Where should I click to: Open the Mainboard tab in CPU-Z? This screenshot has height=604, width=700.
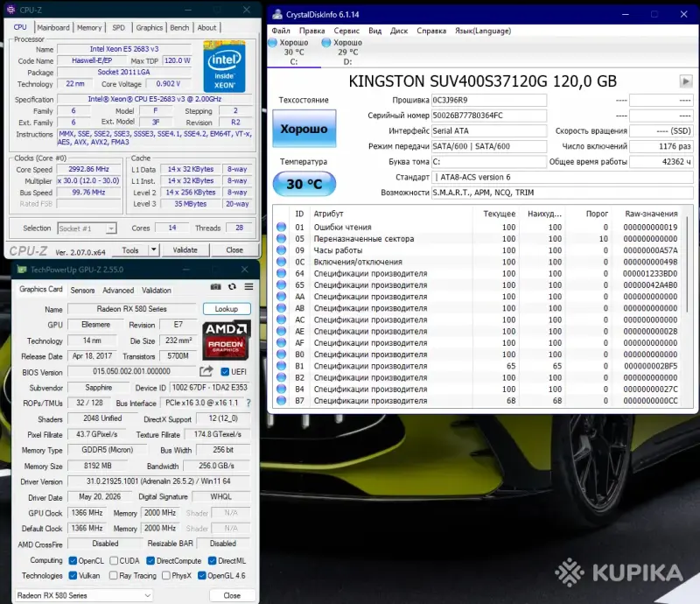pyautogui.click(x=53, y=28)
